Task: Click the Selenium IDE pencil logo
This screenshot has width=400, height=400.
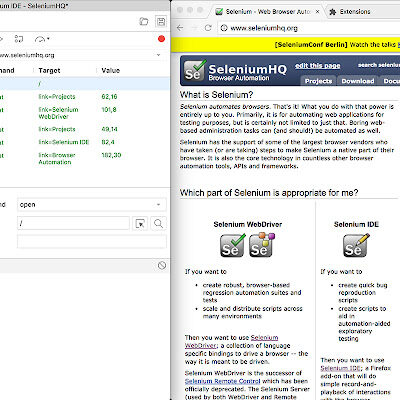Action: point(356,245)
